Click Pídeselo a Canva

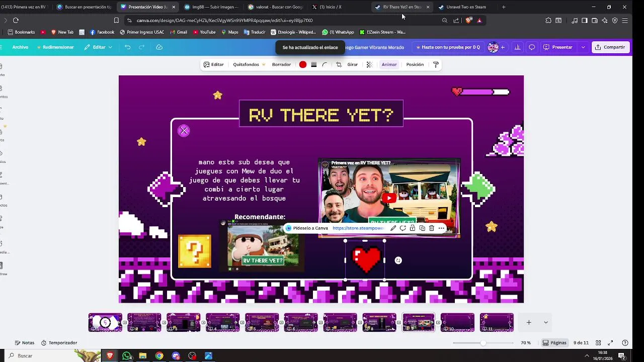coord(307,228)
